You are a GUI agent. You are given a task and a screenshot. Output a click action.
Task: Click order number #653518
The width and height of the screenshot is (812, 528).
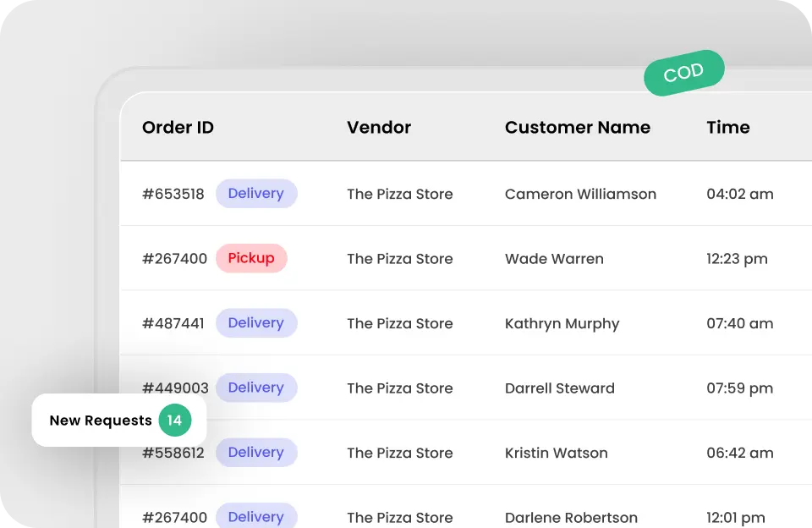coord(173,194)
